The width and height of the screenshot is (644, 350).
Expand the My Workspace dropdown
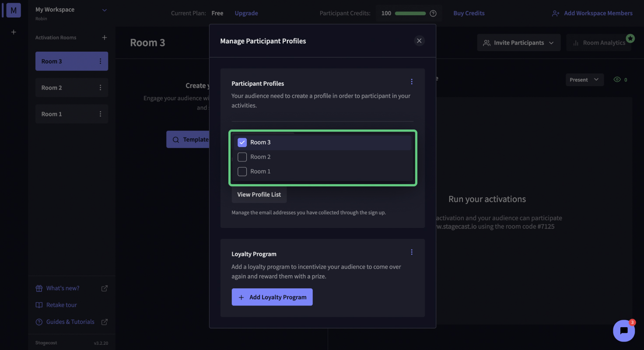pos(104,10)
